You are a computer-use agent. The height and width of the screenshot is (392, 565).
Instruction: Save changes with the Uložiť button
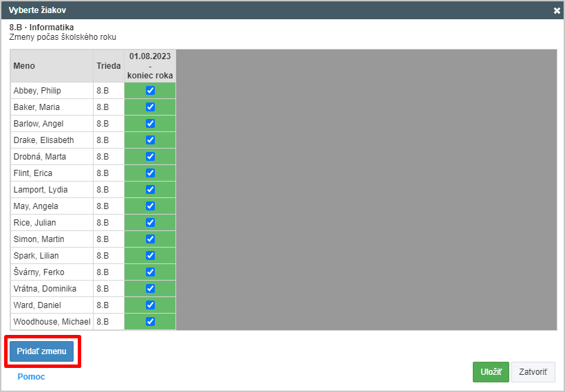click(x=491, y=372)
